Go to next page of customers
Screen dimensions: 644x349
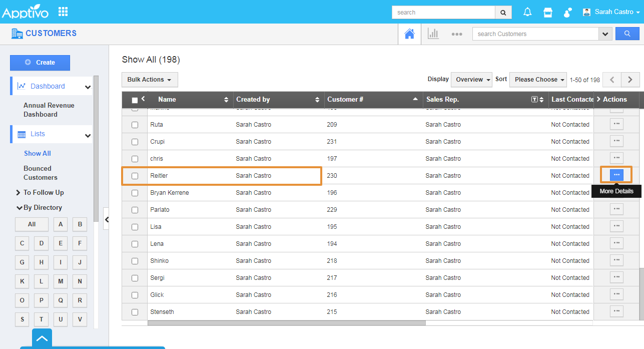[x=630, y=80]
